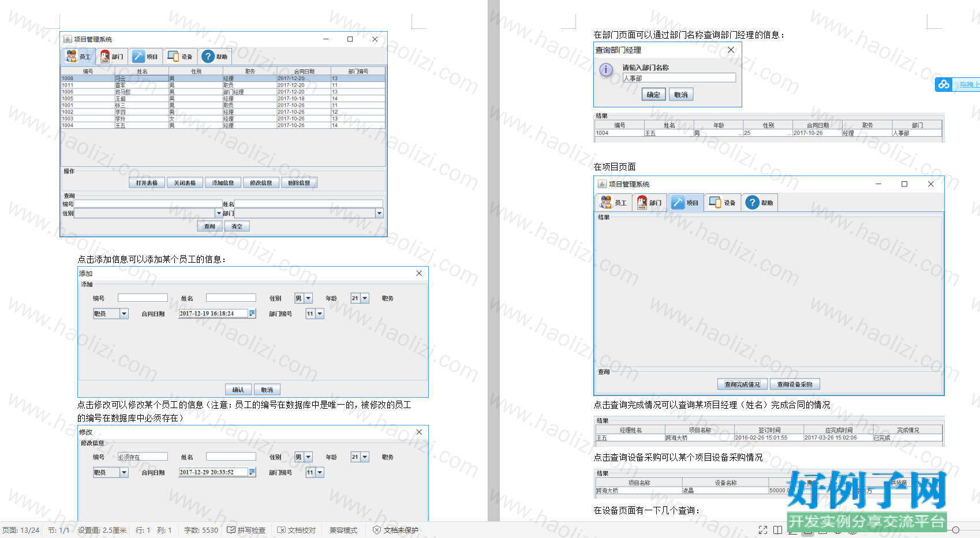
Task: Click the blue cloud upload icon
Action: (x=944, y=84)
